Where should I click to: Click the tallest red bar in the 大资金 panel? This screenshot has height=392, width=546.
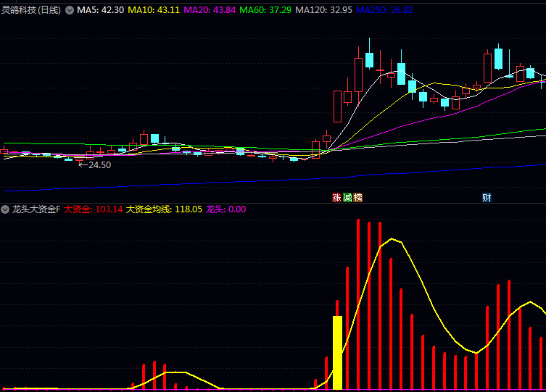358,304
